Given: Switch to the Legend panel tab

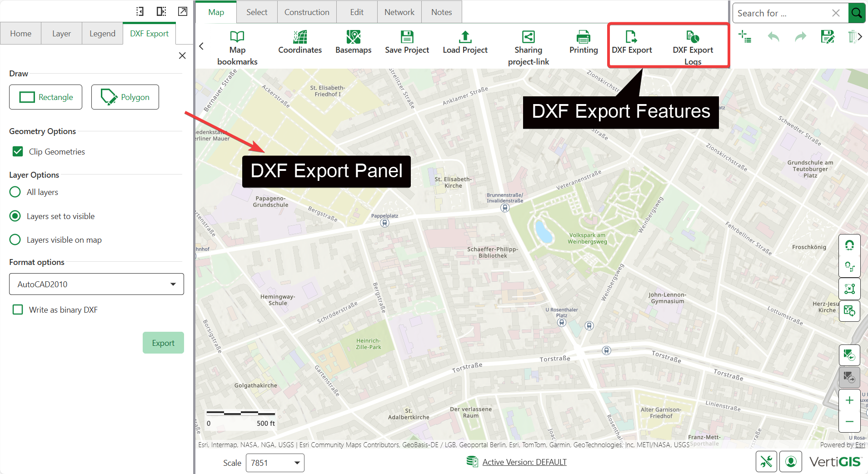Looking at the screenshot, I should point(102,34).
